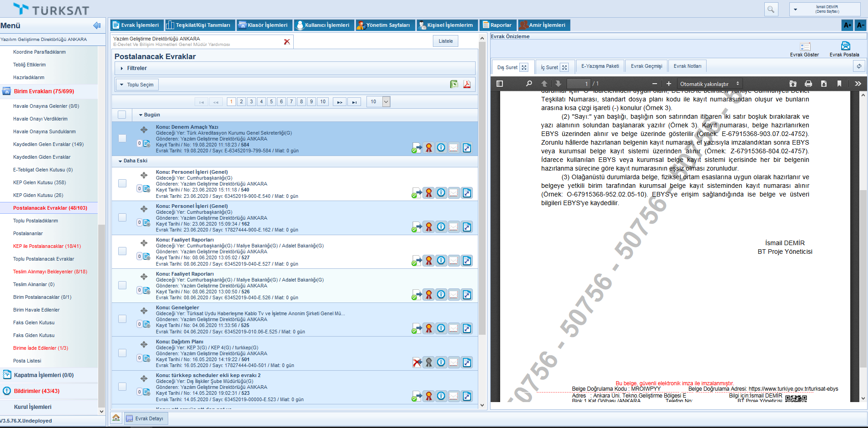Click the Evrak Postala icon
The height and width of the screenshot is (428, 868).
coord(845,46)
